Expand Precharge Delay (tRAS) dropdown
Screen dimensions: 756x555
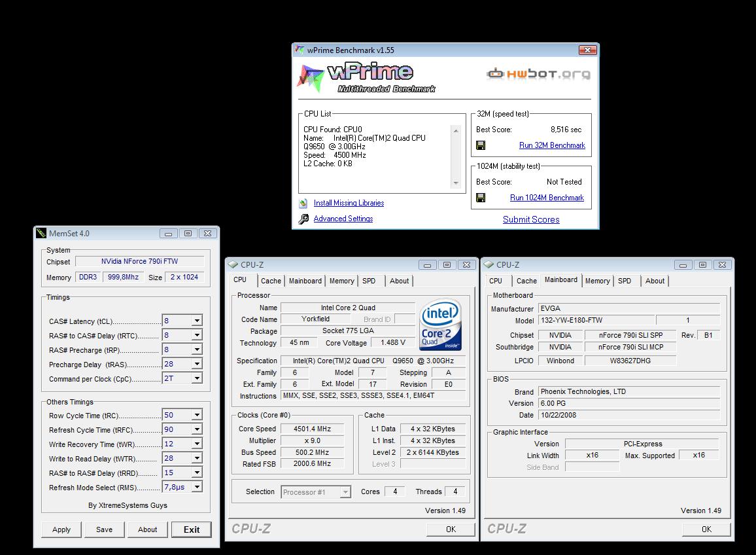[x=197, y=365]
